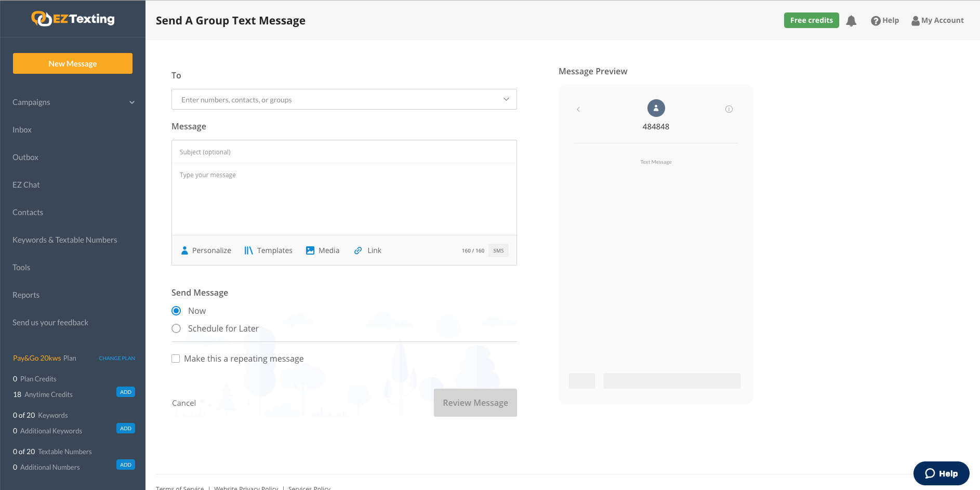980x490 pixels.
Task: Click the back arrow in message preview
Action: [x=578, y=109]
